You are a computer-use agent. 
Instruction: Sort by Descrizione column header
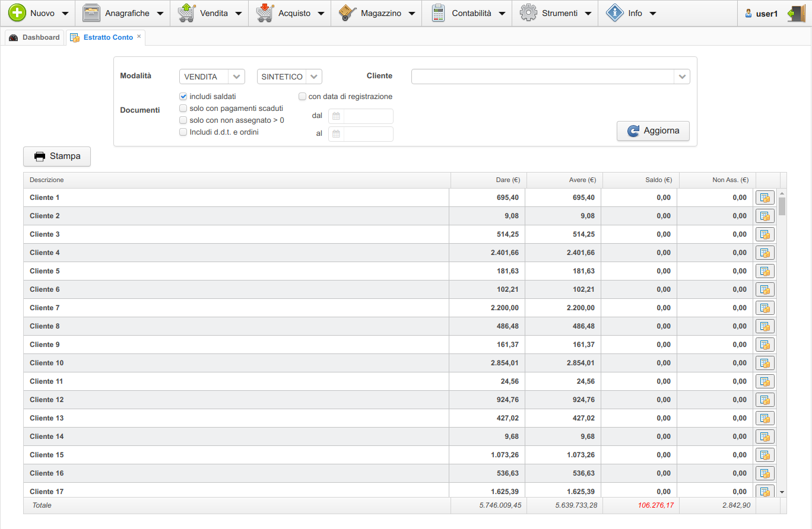[x=237, y=180]
